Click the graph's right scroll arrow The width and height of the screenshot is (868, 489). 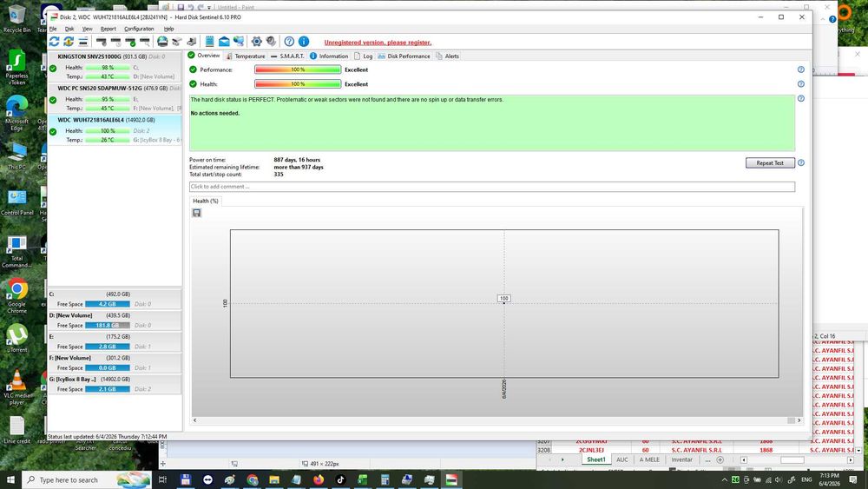click(x=799, y=420)
